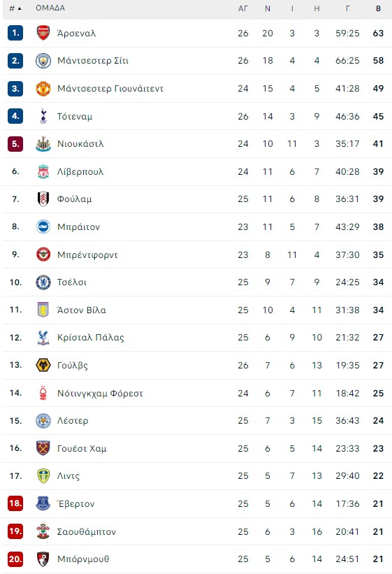Image resolution: width=392 pixels, height=574 pixels.
Task: Sort by the ΑΓ games-played column header
Action: tap(243, 8)
